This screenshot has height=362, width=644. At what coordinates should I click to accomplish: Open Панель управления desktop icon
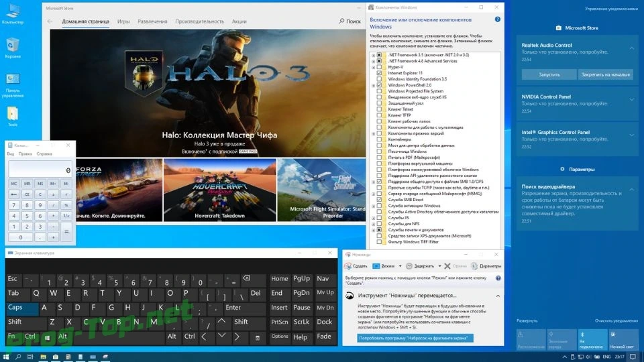click(13, 85)
